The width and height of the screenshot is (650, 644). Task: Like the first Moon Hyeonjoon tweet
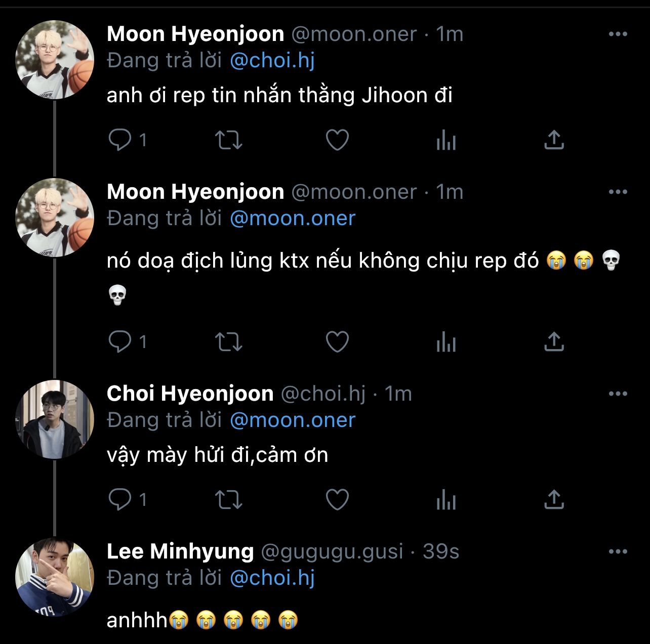pos(337,140)
